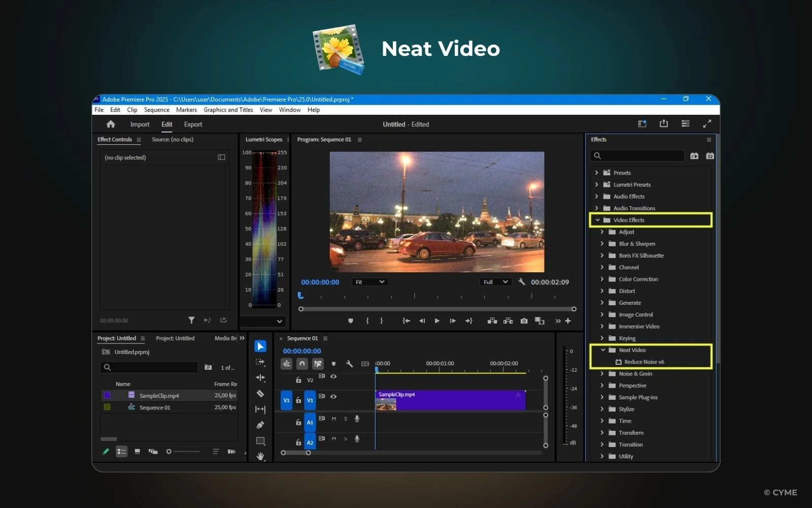
Task: Open the Full playback resolution dropdown
Action: coord(495,281)
